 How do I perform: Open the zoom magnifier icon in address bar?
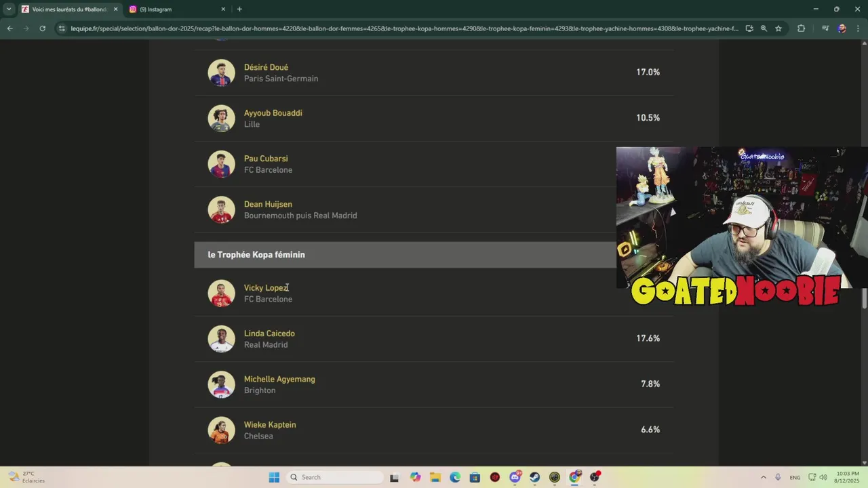click(764, 28)
